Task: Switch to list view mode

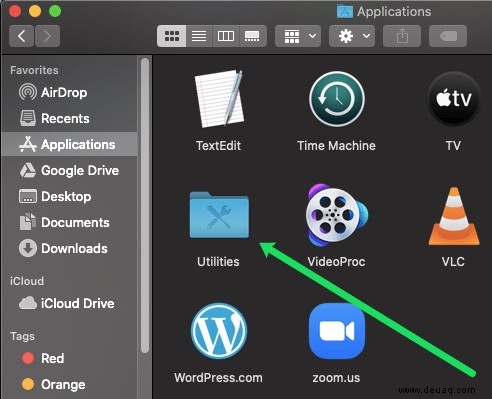Action: [199, 36]
